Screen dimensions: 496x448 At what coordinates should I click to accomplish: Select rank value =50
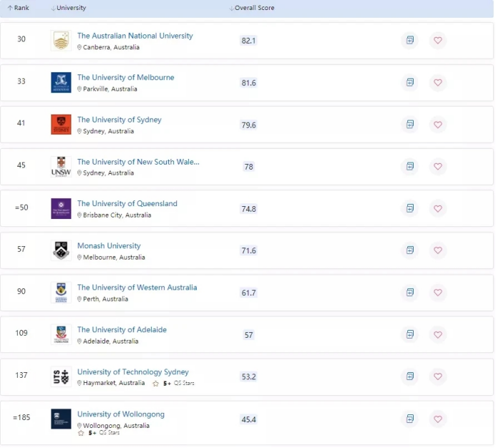[21, 208]
